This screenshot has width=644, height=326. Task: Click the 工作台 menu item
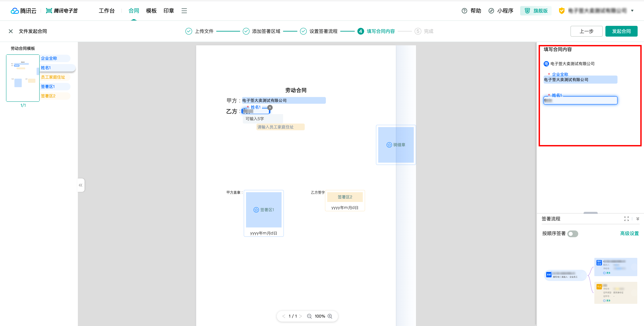pos(107,10)
